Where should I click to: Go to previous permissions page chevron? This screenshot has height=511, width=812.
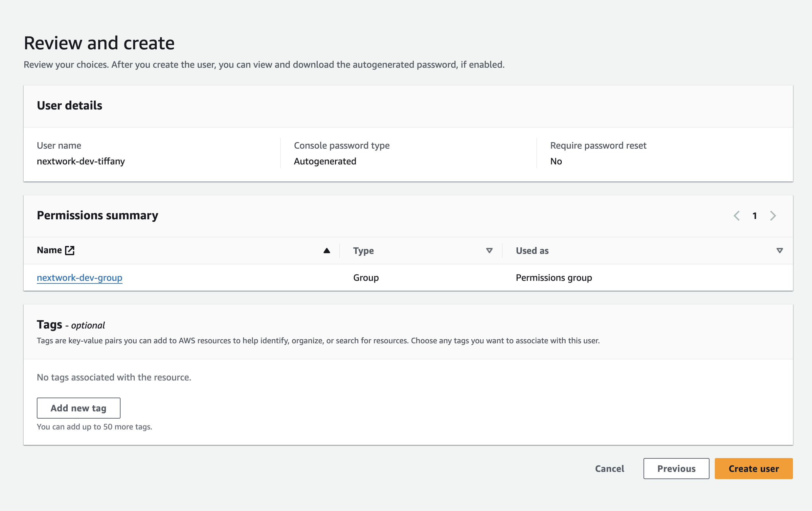click(x=736, y=216)
